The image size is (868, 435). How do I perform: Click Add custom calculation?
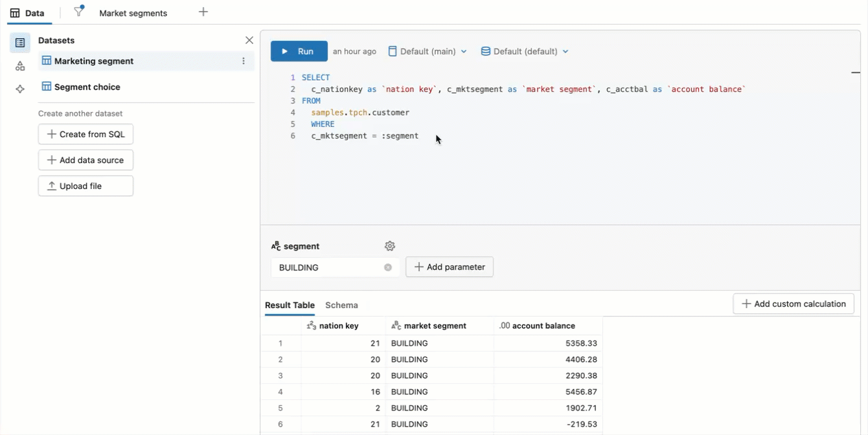coord(793,303)
